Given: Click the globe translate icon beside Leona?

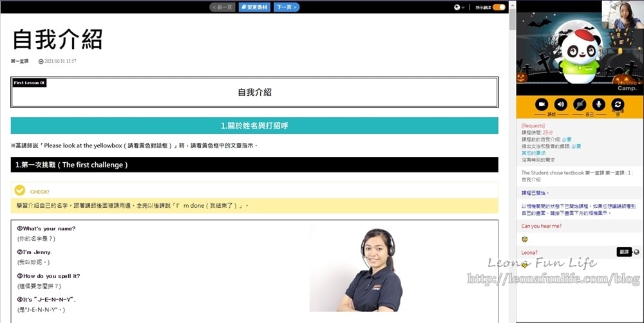Looking at the screenshot, I should [x=637, y=252].
